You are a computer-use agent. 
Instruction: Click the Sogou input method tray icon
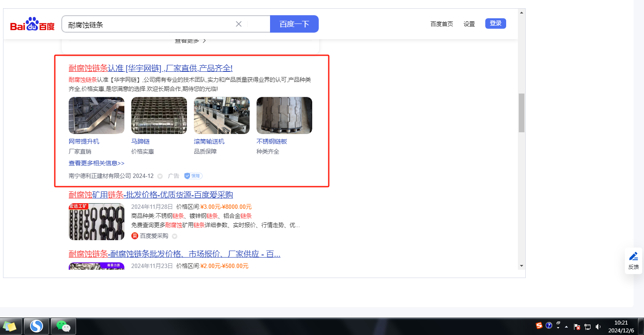click(539, 325)
